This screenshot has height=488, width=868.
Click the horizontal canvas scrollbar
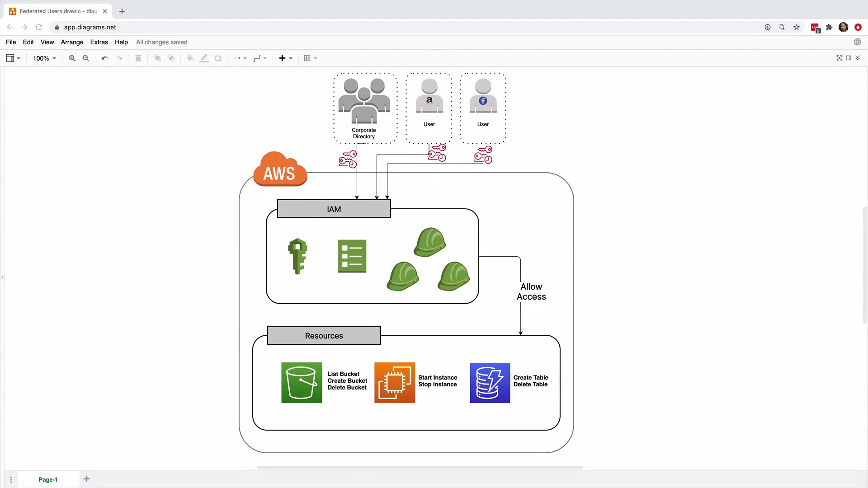click(x=419, y=468)
